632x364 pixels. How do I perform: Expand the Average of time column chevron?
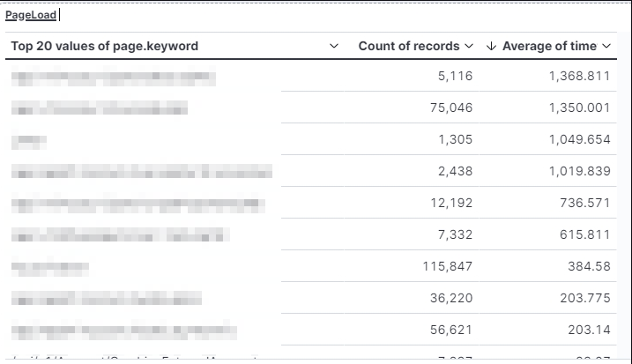coord(606,46)
